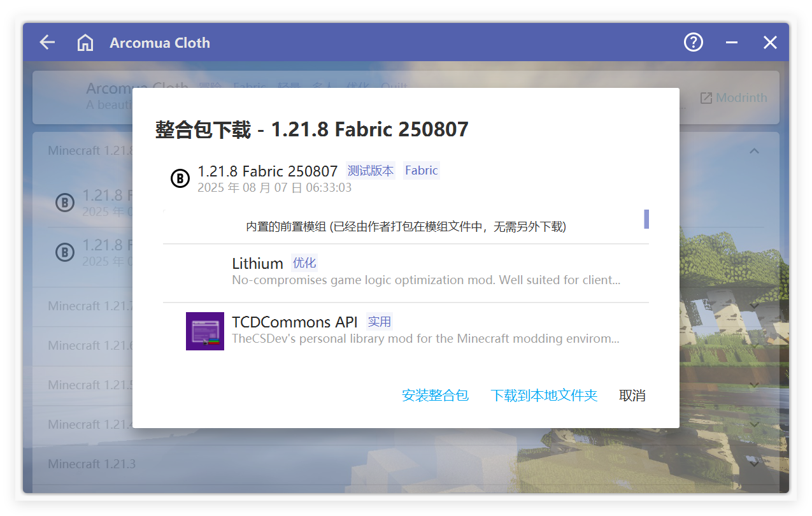Click Lithium's description text
Image resolution: width=812 pixels, height=516 pixels.
tap(426, 280)
